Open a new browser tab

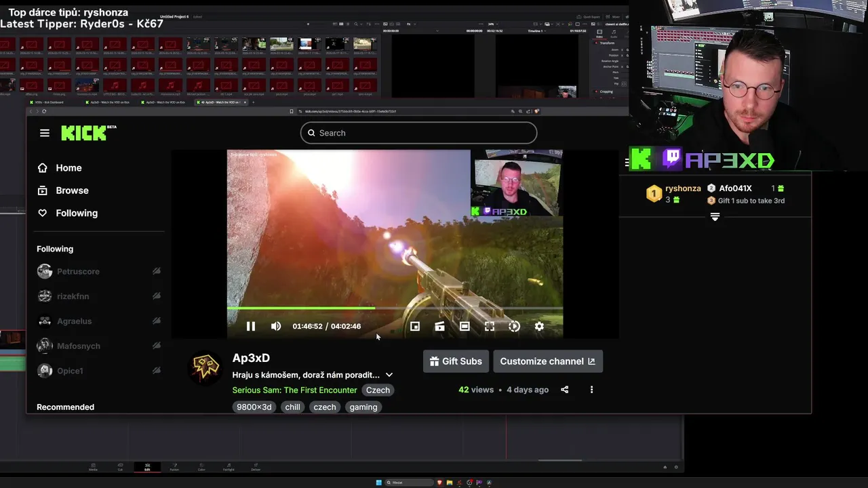(x=252, y=102)
